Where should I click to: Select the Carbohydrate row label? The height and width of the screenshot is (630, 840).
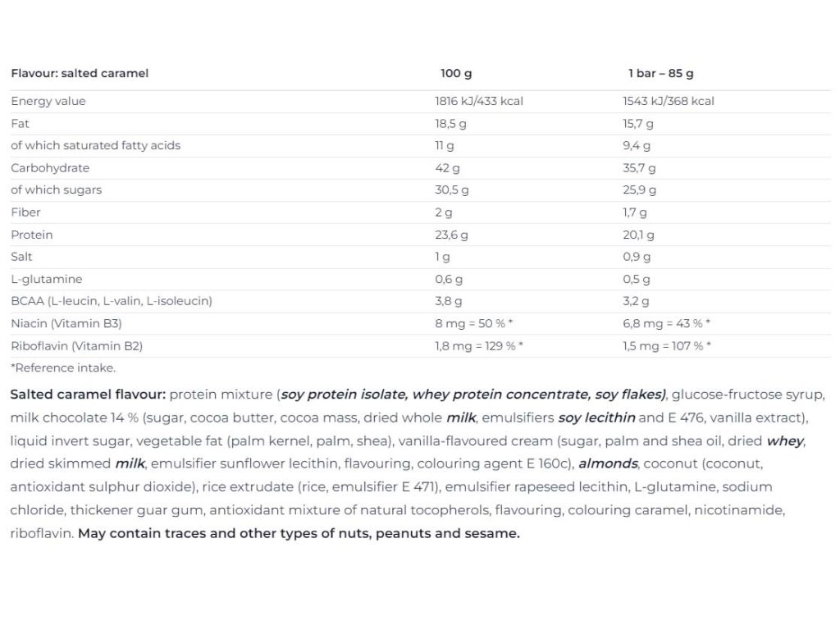50,167
